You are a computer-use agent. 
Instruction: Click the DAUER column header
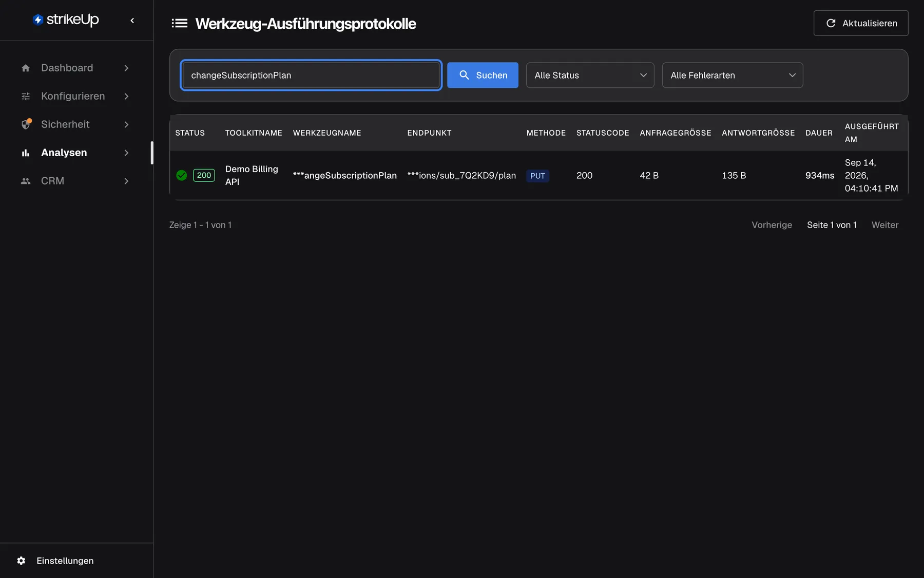pos(819,133)
